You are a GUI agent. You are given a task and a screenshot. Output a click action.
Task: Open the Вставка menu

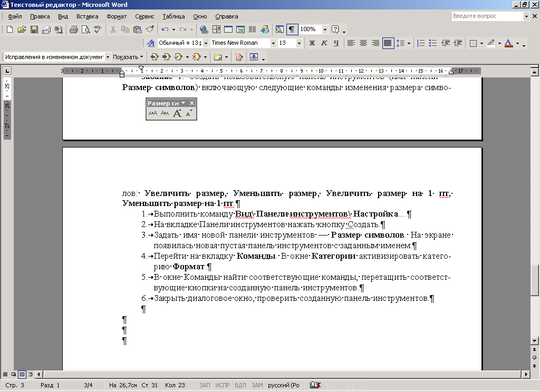87,16
